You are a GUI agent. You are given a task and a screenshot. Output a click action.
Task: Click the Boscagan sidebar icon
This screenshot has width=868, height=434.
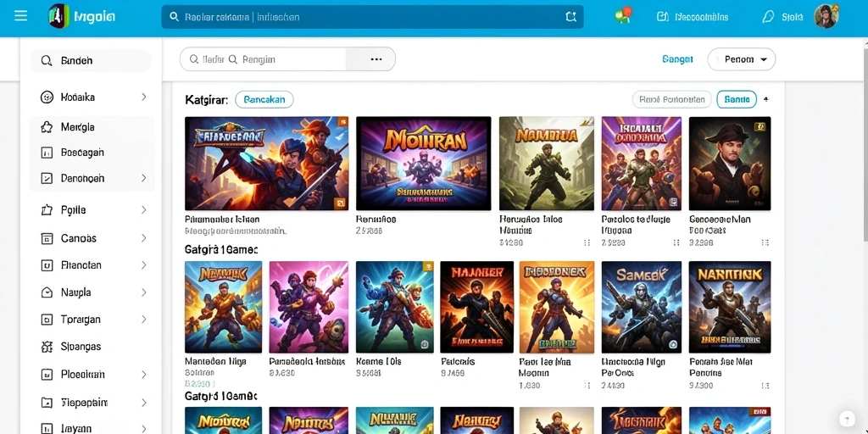click(47, 153)
